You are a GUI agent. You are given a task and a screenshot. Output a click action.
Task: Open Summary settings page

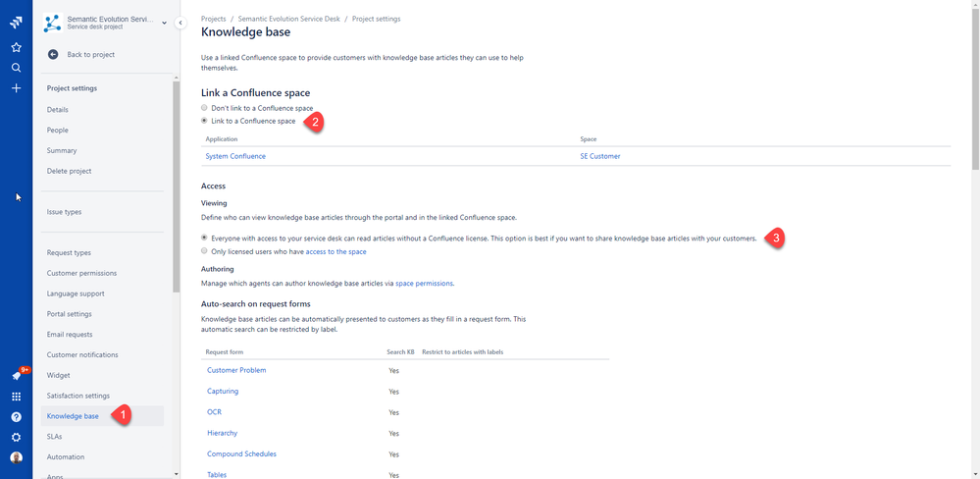[x=62, y=151]
